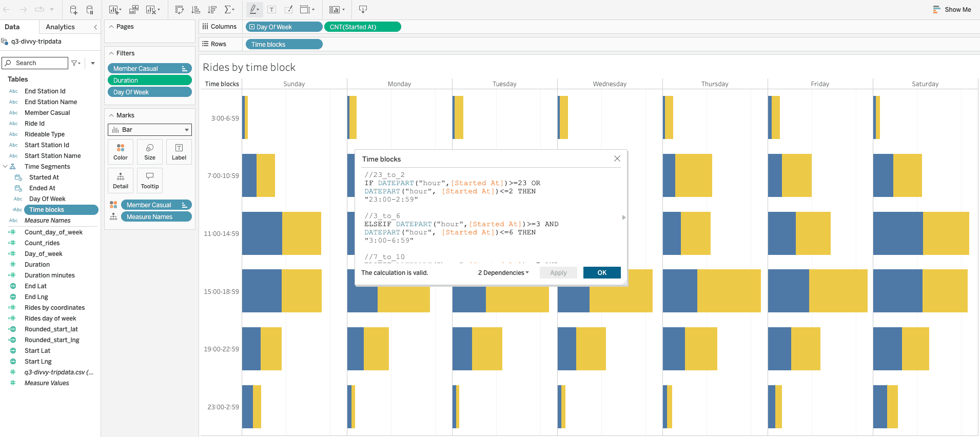Expand the function list arrow in calculation editor
Image resolution: width=980 pixels, height=437 pixels.
(624, 217)
